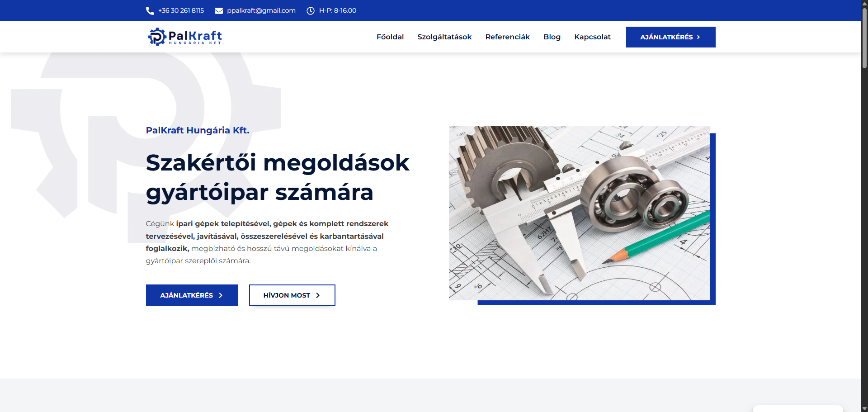Click the hero AJÁNLATKÉRÉS button below the text
Image resolution: width=868 pixels, height=412 pixels.
(192, 295)
